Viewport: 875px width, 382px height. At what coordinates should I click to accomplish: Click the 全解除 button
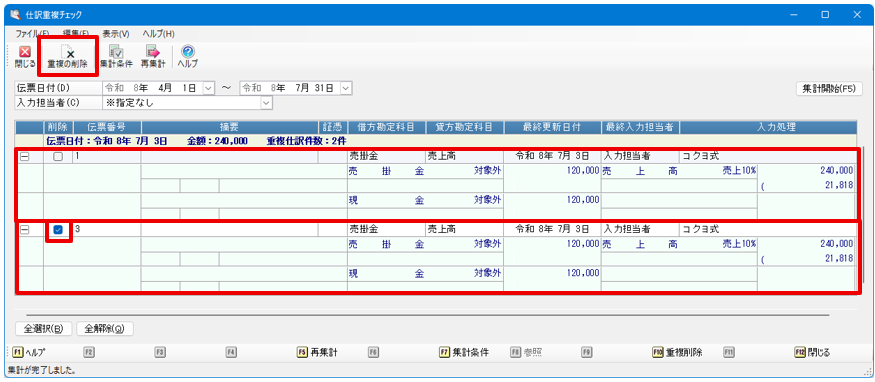(104, 328)
